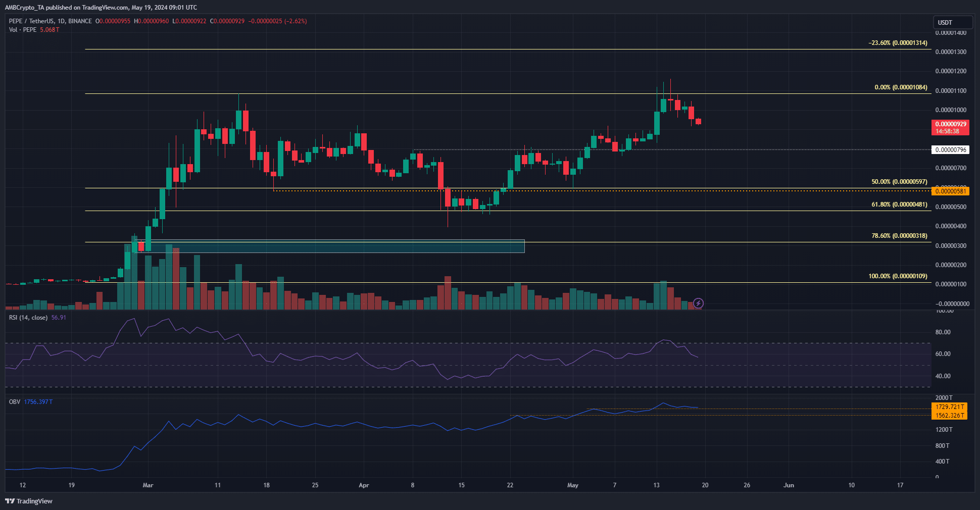
Task: Click the 80.00 RSI axis label
Action: click(x=943, y=332)
